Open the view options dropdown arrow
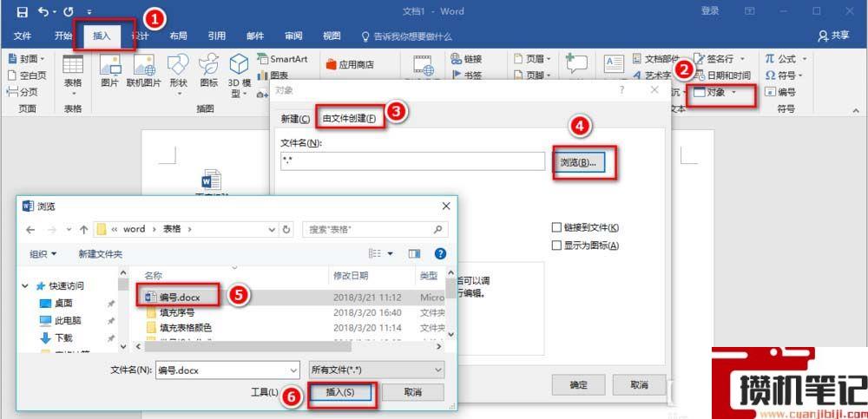 (391, 253)
